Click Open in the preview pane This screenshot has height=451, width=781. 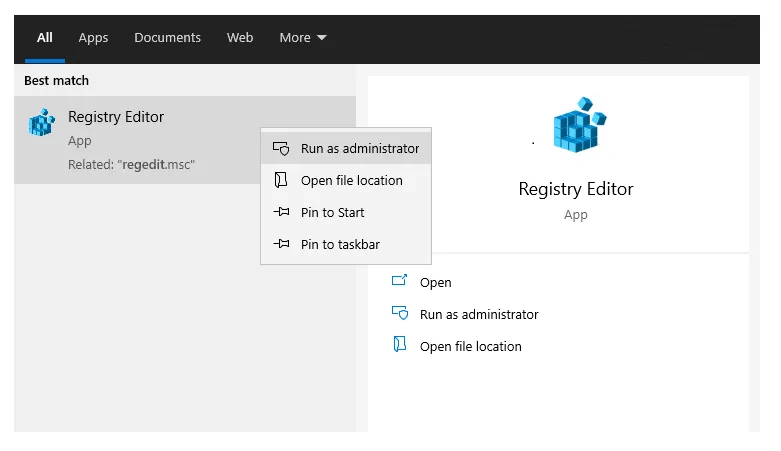point(435,283)
